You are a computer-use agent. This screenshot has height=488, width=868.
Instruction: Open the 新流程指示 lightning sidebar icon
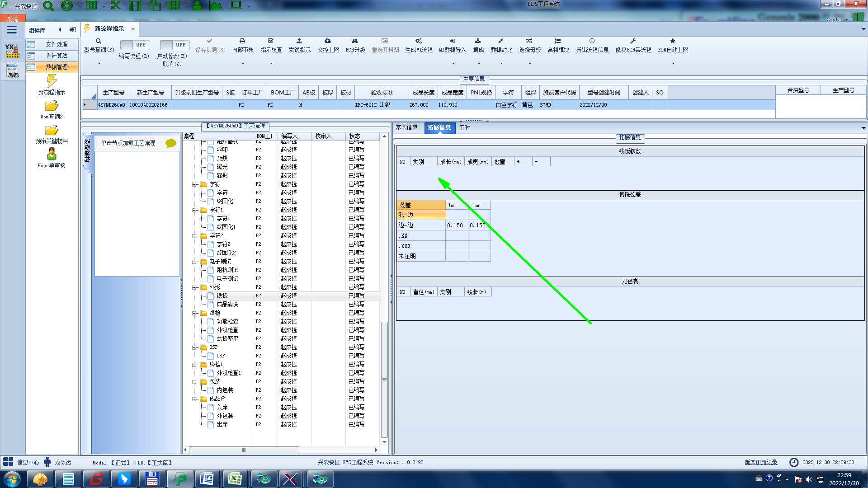(52, 81)
